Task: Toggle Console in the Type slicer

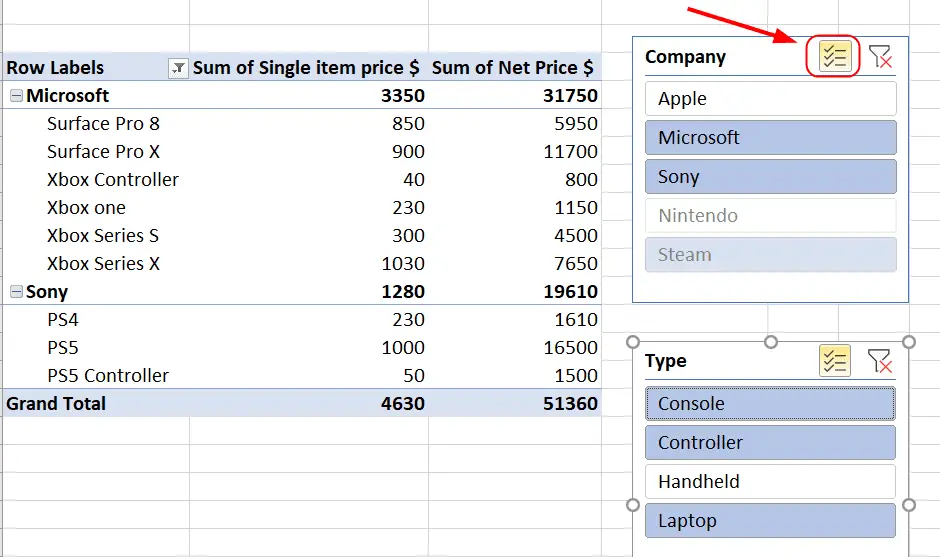Action: [x=770, y=404]
